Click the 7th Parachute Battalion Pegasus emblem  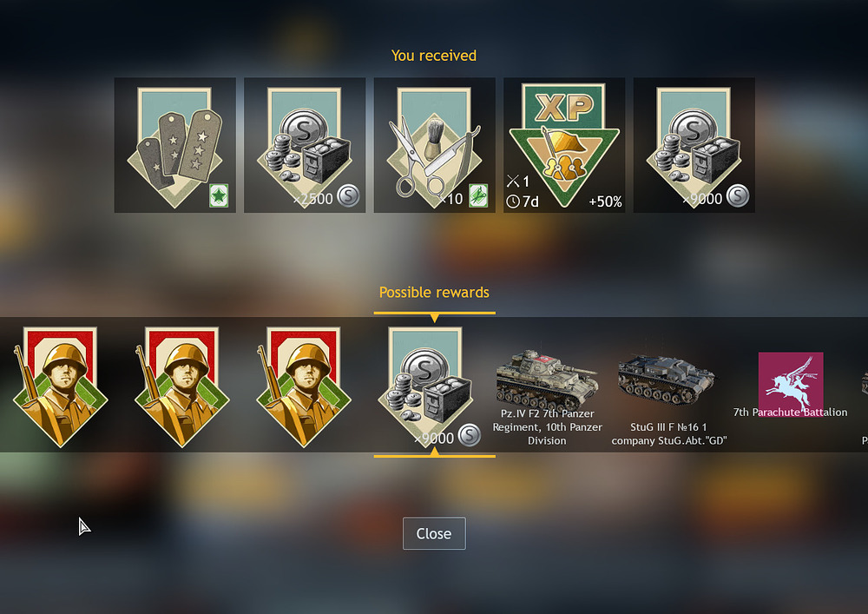tap(791, 384)
